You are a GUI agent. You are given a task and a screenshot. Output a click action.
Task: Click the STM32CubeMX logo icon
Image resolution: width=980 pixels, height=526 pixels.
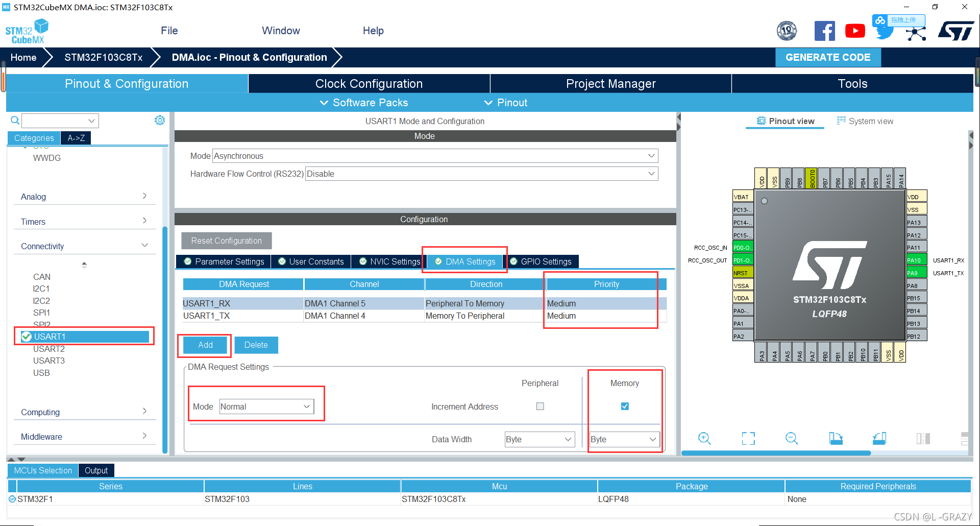(x=27, y=31)
